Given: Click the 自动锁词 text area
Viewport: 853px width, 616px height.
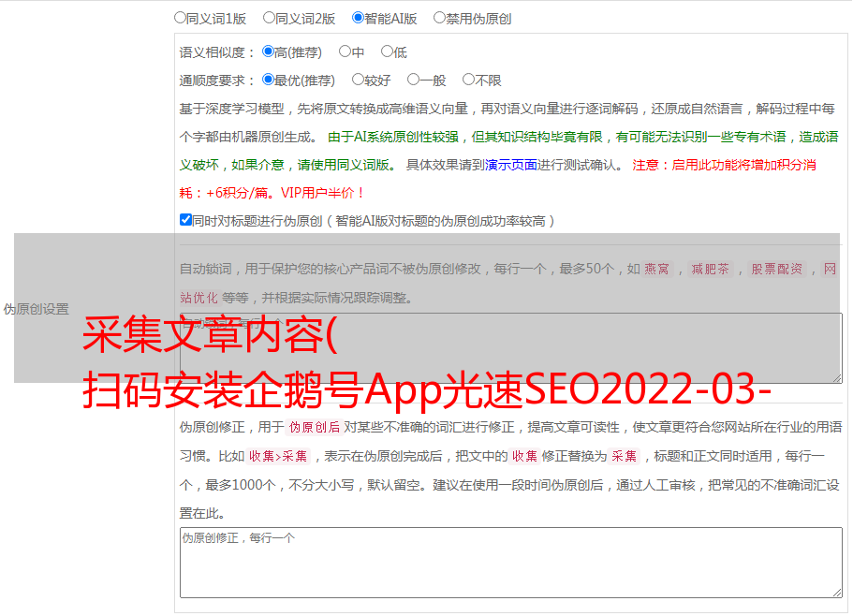Looking at the screenshot, I should pos(511,348).
